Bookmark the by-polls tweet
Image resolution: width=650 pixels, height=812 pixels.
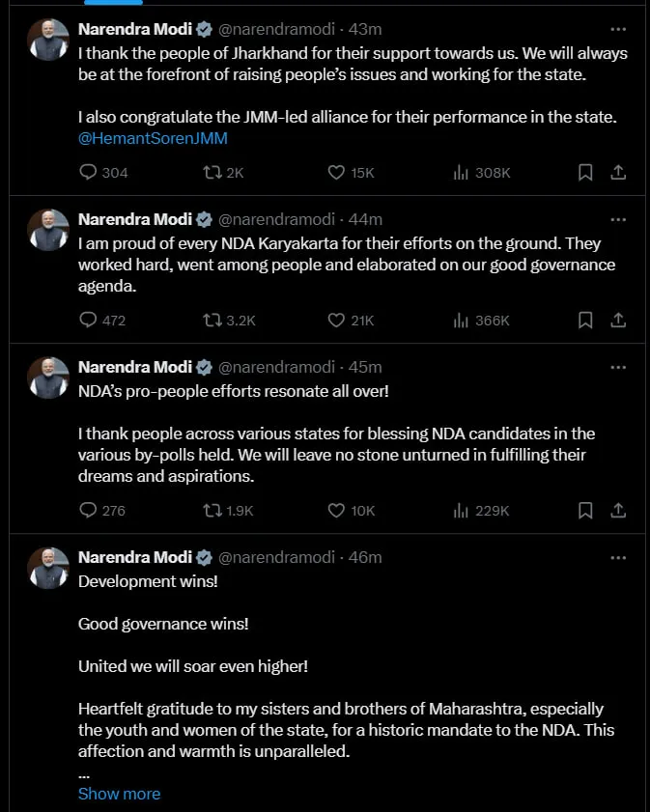pyautogui.click(x=584, y=510)
